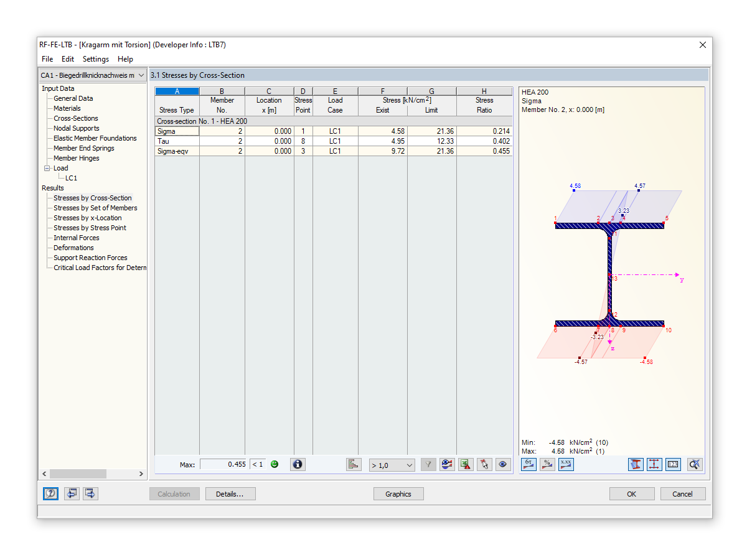The image size is (747, 560).
Task: Click the sigma-tau stress diagram icon
Action: [529, 464]
